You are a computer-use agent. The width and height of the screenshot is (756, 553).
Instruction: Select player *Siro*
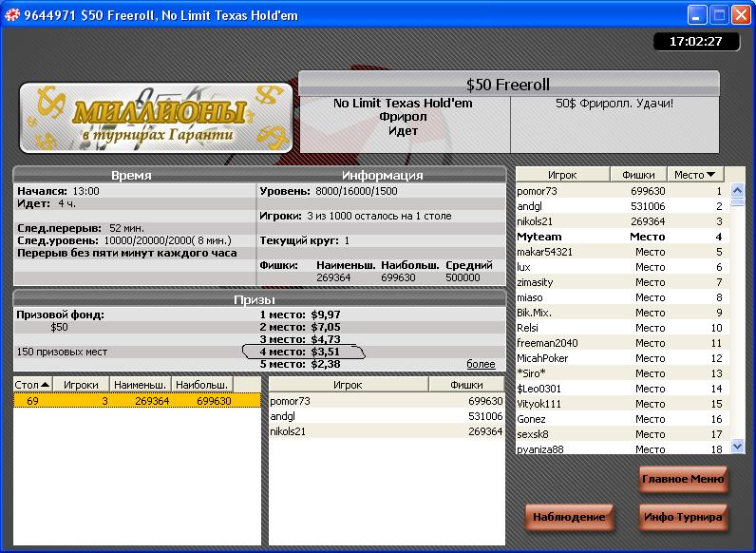(622, 373)
